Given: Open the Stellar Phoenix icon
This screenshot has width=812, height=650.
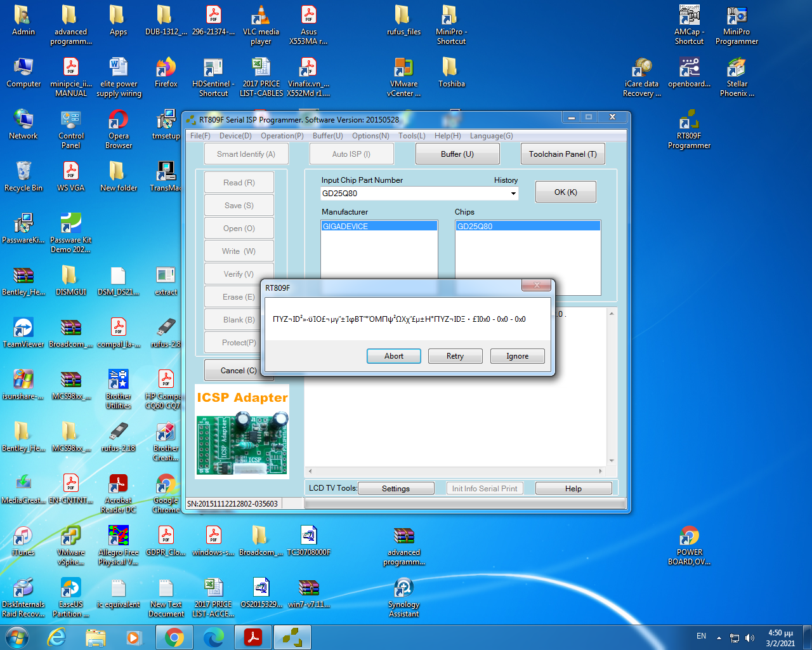Looking at the screenshot, I should tap(737, 77).
